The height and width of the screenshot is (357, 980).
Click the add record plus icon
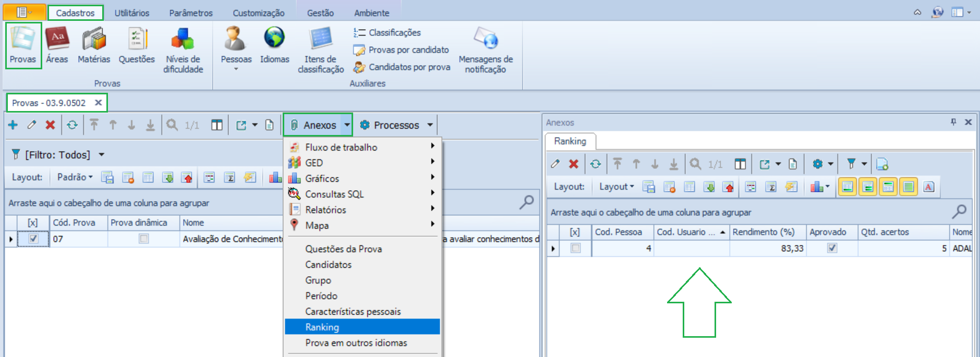[x=13, y=125]
